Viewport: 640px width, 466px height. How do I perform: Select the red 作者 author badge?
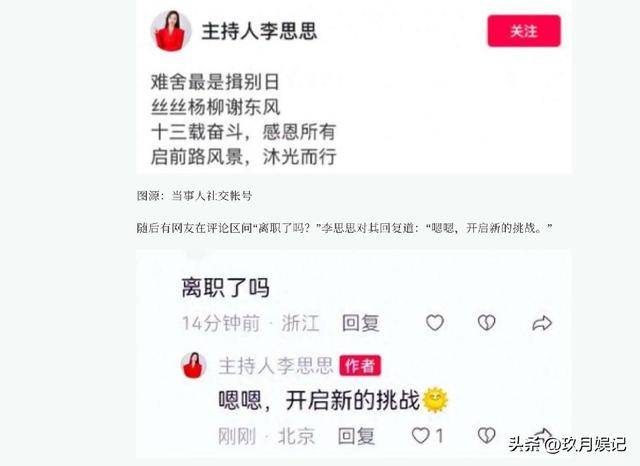pyautogui.click(x=360, y=366)
